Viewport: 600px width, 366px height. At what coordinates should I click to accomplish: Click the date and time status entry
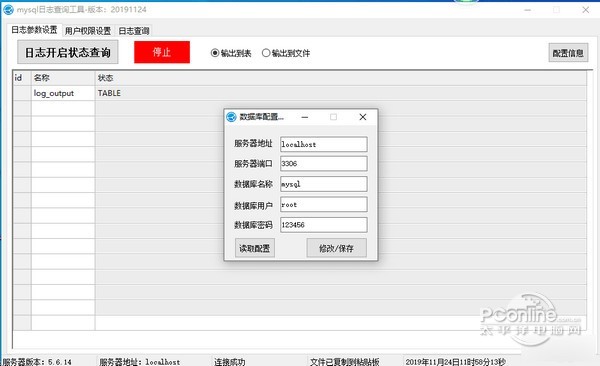(x=455, y=361)
